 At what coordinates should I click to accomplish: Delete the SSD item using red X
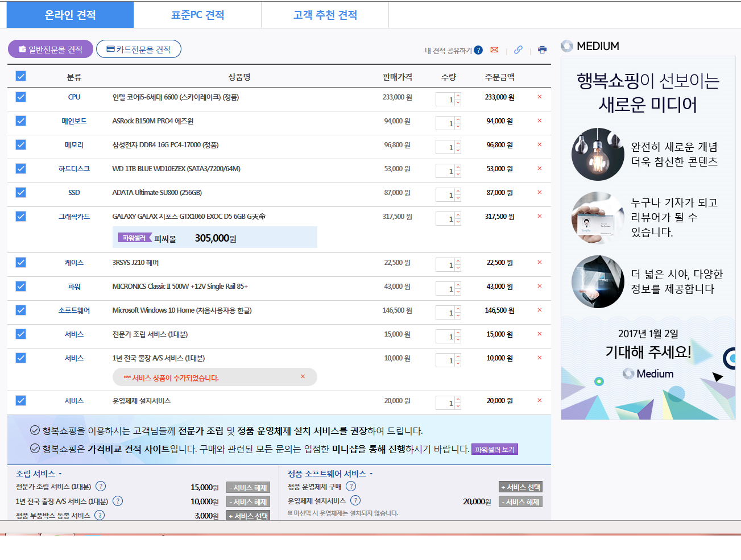(x=539, y=193)
